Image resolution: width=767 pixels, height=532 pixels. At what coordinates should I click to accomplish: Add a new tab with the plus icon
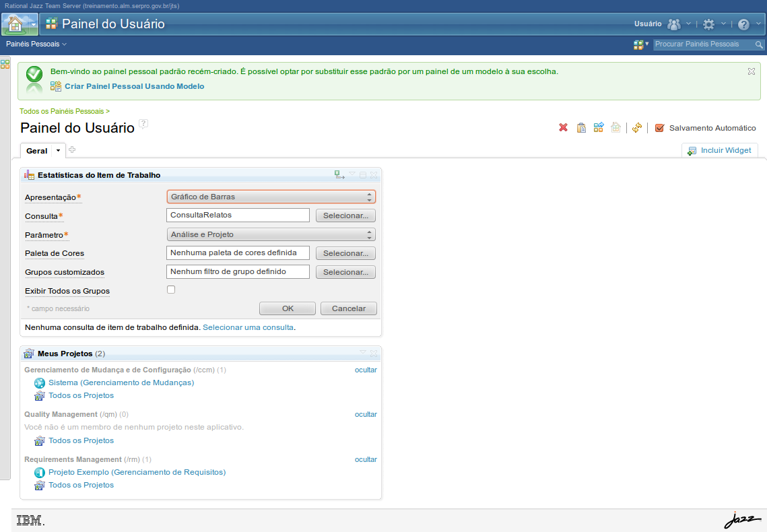72,149
